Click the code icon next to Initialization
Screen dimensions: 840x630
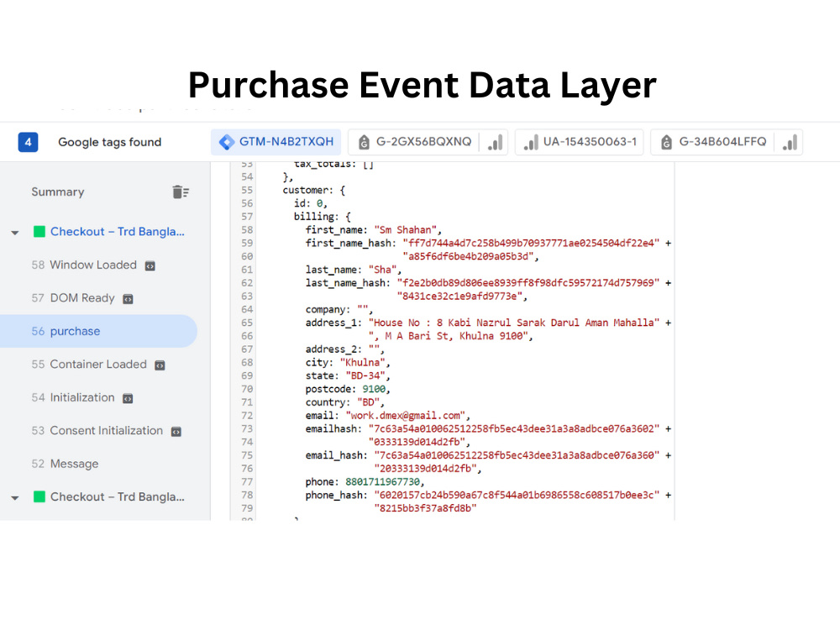click(x=128, y=398)
